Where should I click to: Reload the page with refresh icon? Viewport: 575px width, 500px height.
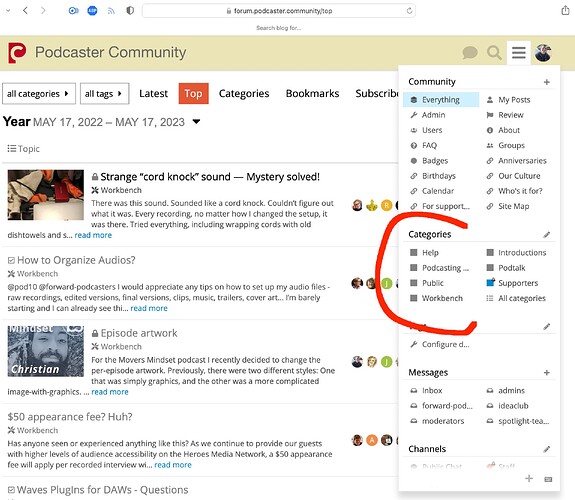(x=409, y=11)
